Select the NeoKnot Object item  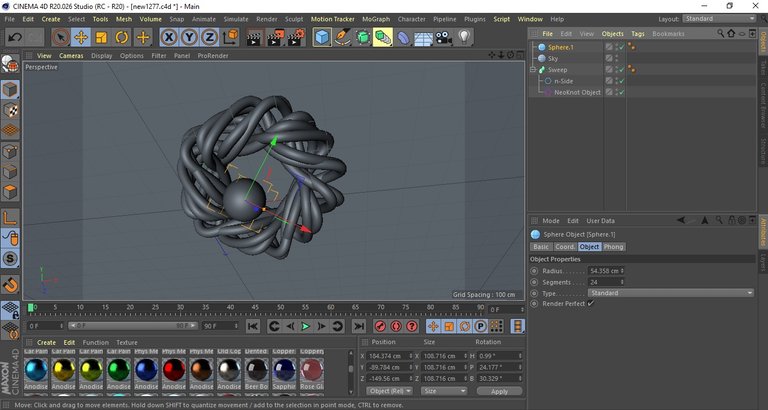pyautogui.click(x=577, y=92)
